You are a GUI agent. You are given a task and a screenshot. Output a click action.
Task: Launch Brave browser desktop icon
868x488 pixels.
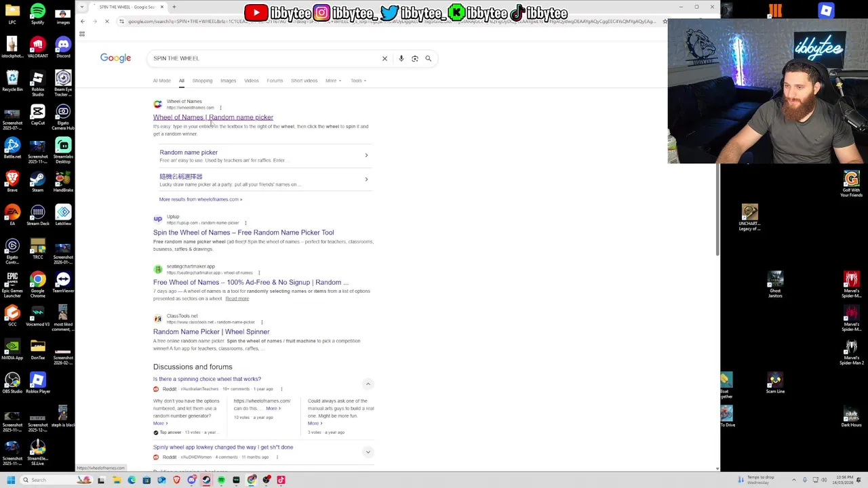12,181
